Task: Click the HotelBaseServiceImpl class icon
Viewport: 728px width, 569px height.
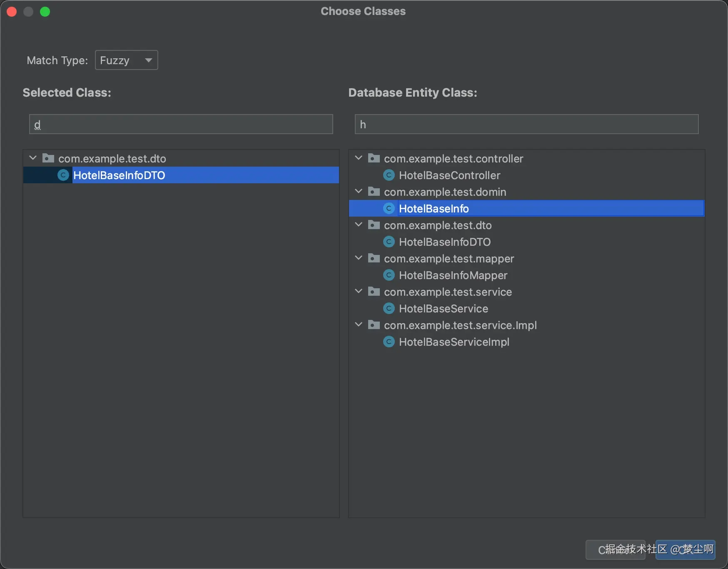Action: (389, 342)
